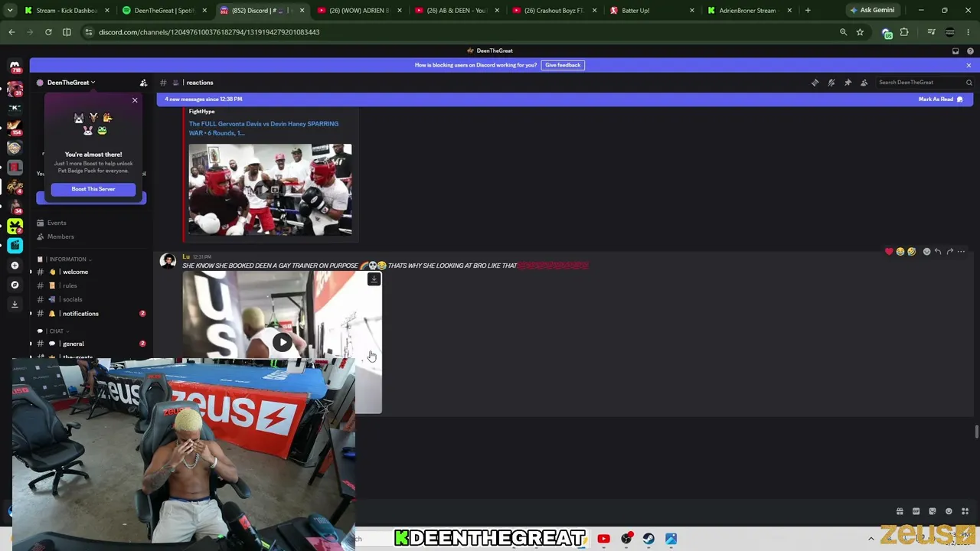Switch to Stream - Kick Dashboard tab
Screen dimensions: 980x551
coord(67,11)
